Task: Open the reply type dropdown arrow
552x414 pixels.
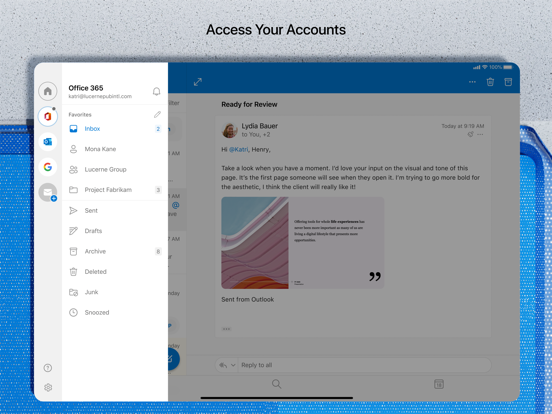Action: tap(233, 365)
